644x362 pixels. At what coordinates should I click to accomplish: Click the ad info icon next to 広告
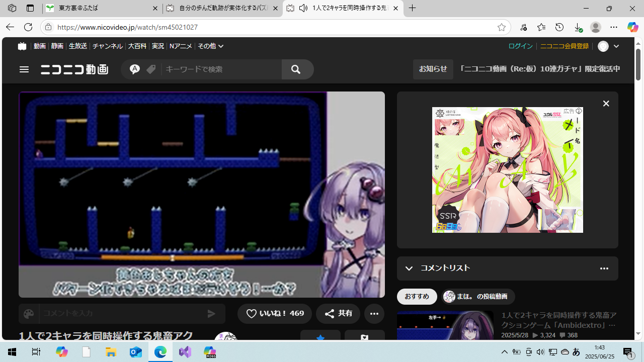(579, 111)
